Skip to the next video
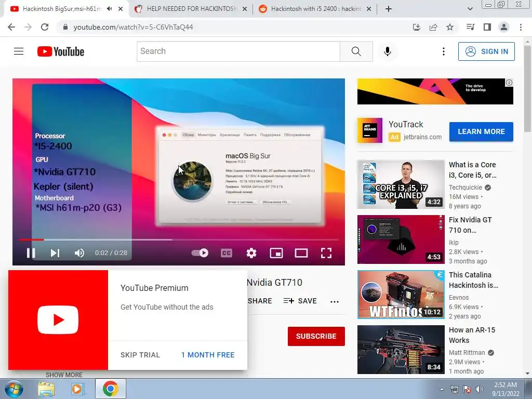 (55, 253)
